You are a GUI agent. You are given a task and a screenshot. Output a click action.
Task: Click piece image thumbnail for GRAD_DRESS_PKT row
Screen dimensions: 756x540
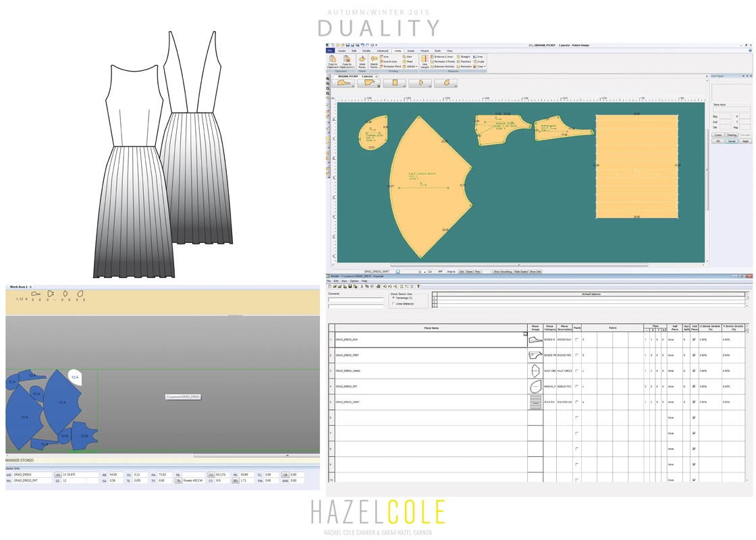coord(535,386)
